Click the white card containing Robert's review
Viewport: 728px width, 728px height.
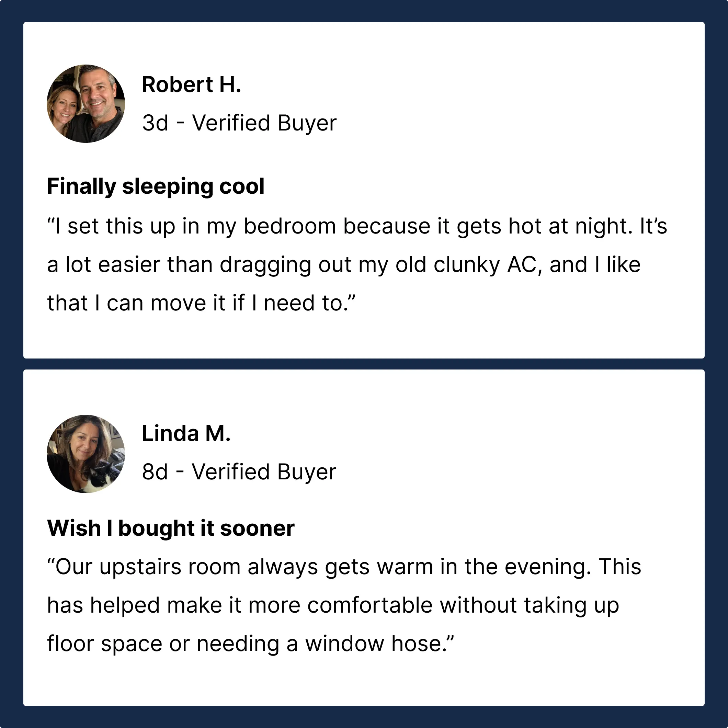(x=364, y=190)
